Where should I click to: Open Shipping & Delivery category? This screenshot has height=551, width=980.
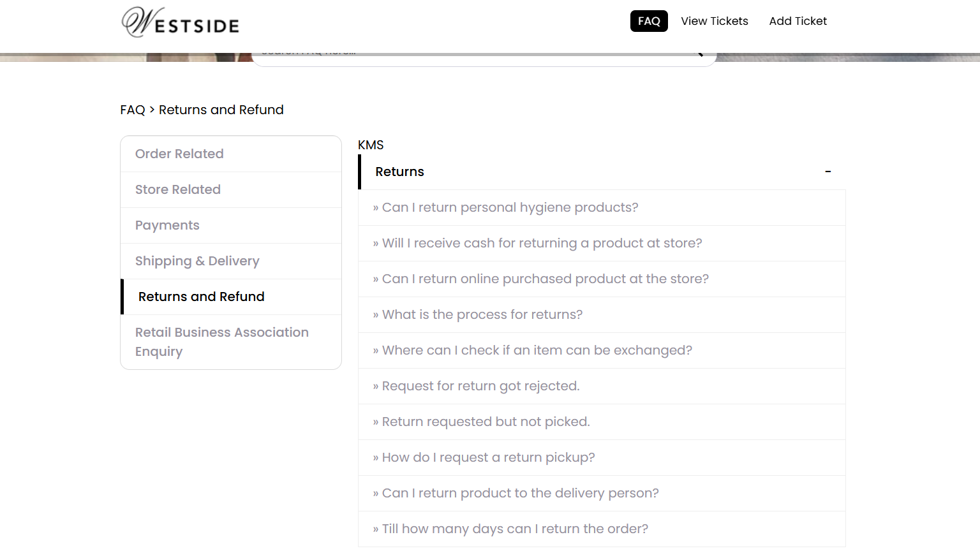[x=197, y=261]
